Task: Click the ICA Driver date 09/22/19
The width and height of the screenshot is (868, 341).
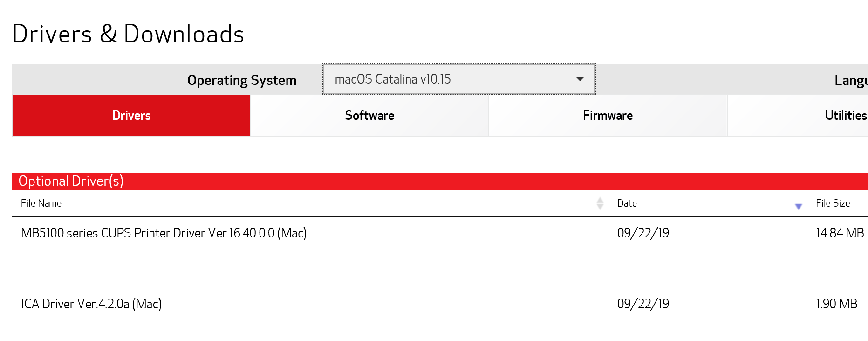Action: pos(643,304)
